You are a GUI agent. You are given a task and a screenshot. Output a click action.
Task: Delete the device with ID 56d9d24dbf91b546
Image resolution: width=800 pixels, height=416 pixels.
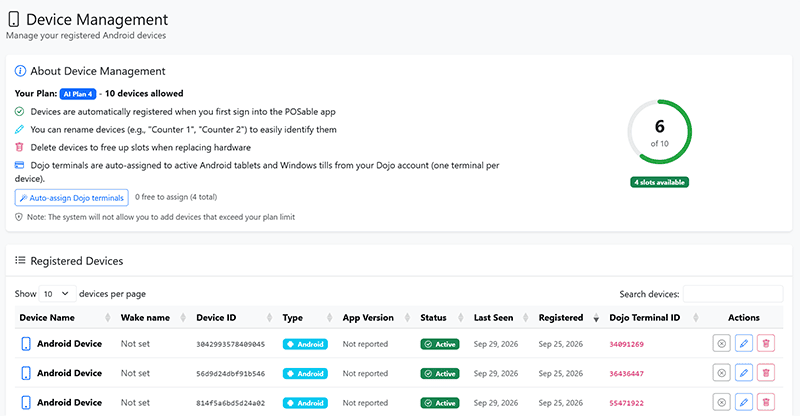pos(766,373)
